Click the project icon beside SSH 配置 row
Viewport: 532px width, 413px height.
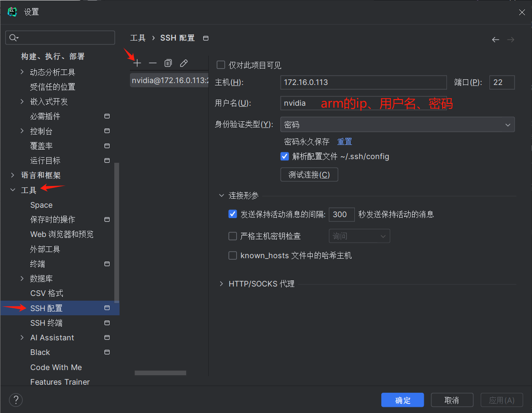107,308
